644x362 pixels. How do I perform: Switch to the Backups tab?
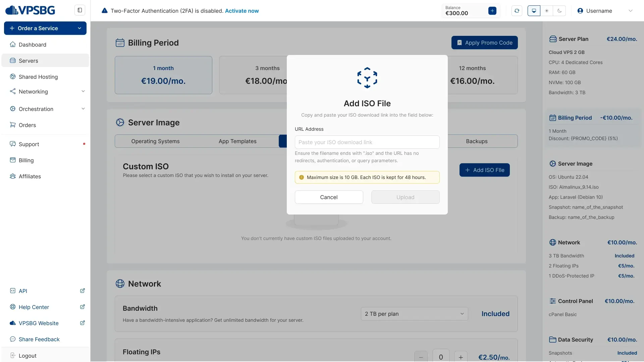[477, 141]
